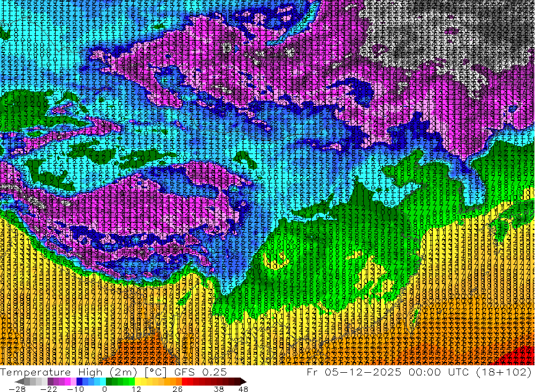
Task: Click the dark blue swatch right of -10
Action: click(80, 381)
